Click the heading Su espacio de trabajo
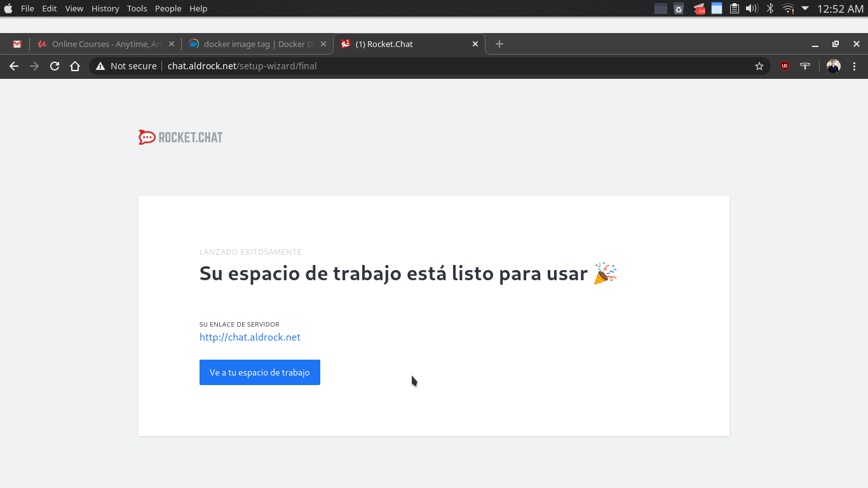Screen dimensions: 868x488 pyautogui.click(x=393, y=273)
